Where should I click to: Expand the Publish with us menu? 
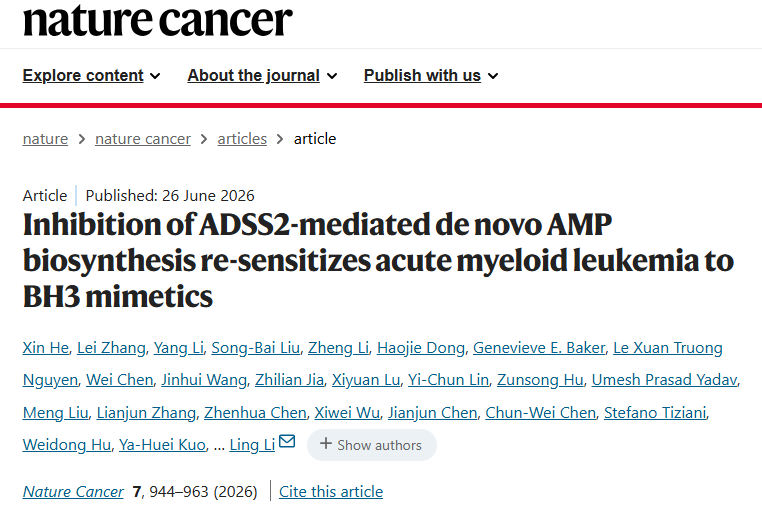[x=431, y=75]
